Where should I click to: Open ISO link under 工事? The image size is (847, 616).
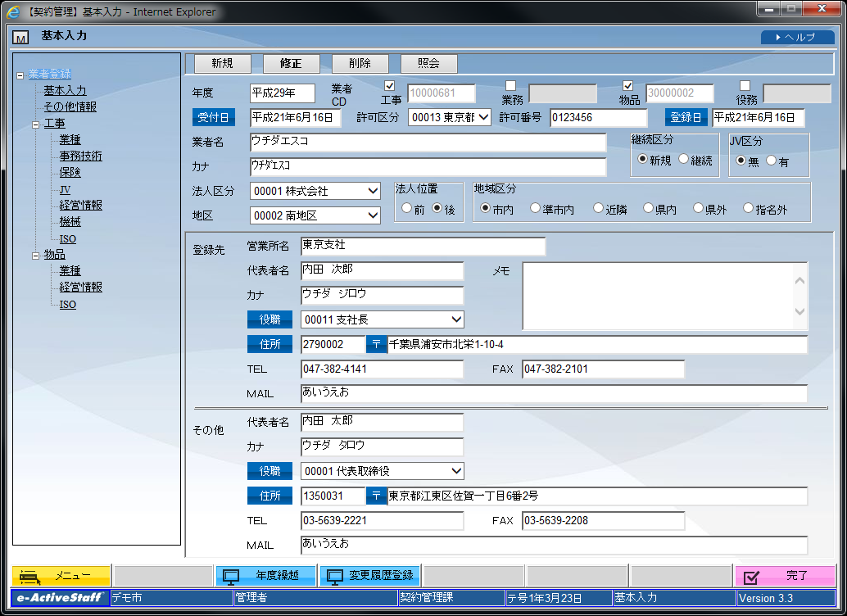pos(67,239)
